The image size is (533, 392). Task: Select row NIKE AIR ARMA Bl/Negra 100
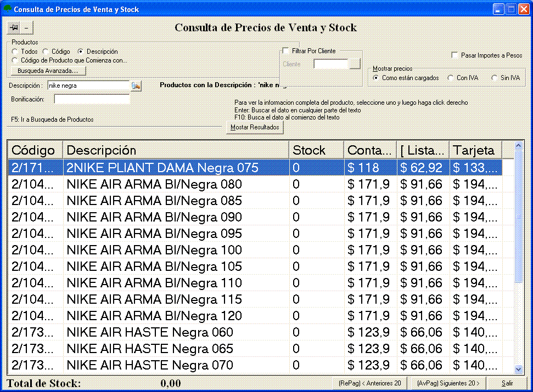(x=255, y=250)
